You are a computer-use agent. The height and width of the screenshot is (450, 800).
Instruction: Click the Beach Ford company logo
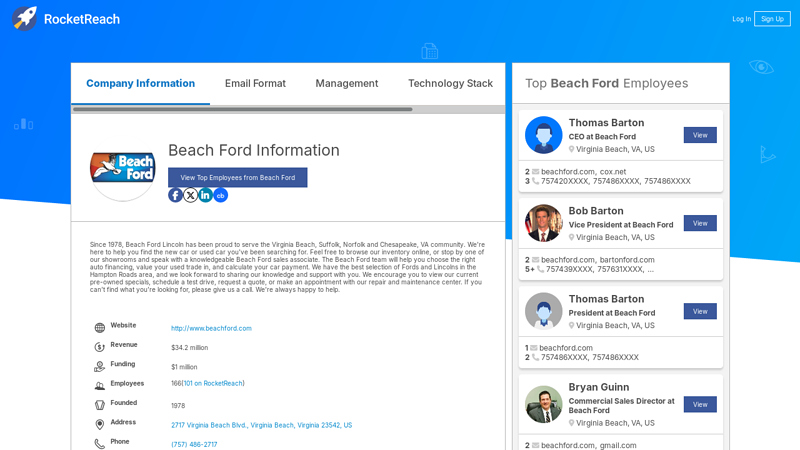pos(122,169)
